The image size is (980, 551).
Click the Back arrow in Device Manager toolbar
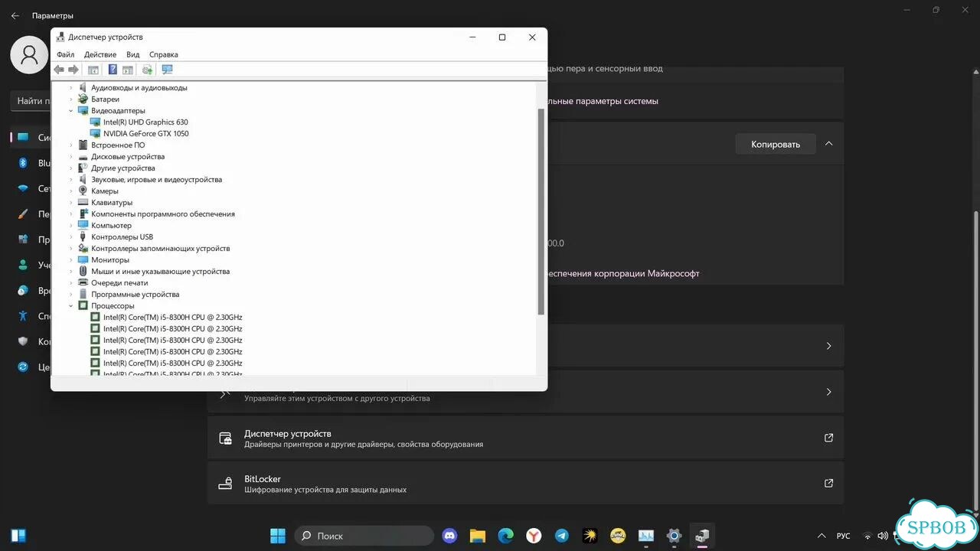click(x=59, y=70)
